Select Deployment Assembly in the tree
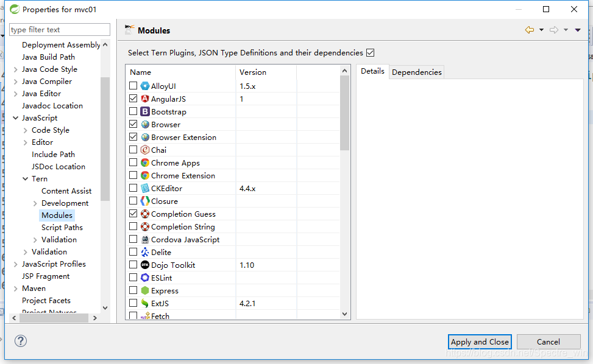Image resolution: width=593 pixels, height=364 pixels. pyautogui.click(x=61, y=45)
